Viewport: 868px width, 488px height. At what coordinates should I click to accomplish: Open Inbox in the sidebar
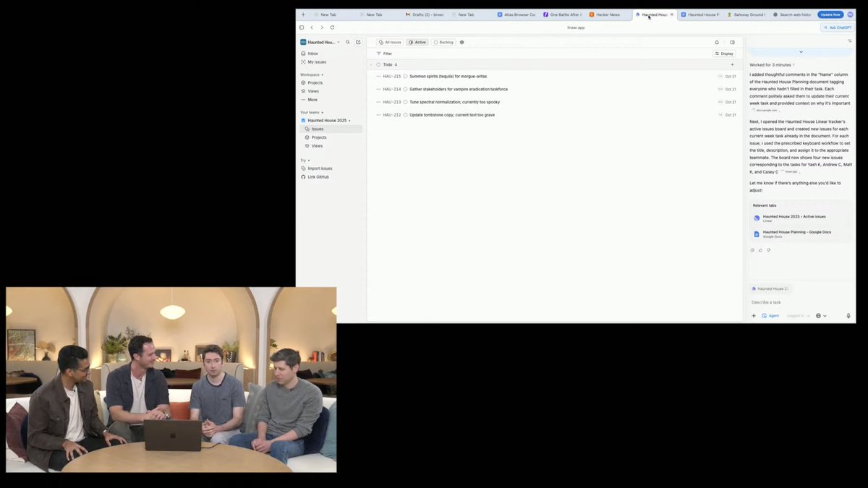[310, 53]
